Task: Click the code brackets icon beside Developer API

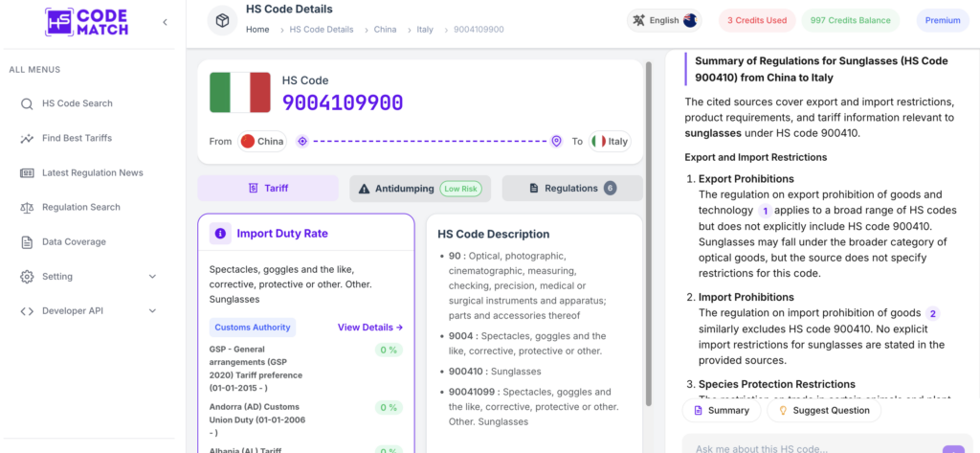Action: [x=27, y=311]
